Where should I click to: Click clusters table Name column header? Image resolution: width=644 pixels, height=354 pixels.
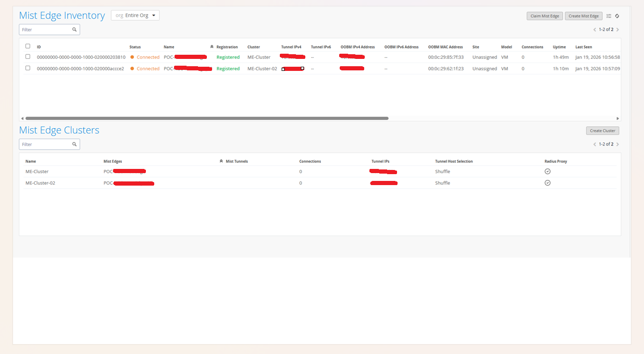point(31,162)
